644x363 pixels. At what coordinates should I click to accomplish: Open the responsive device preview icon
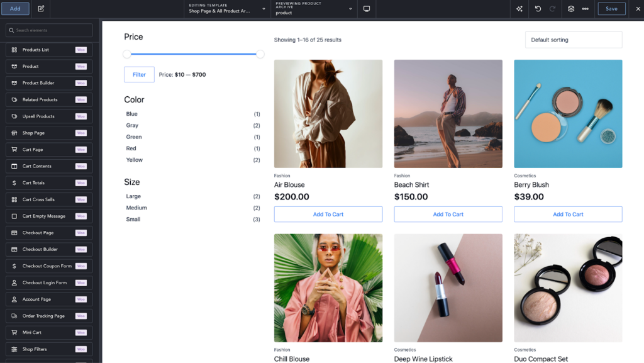pyautogui.click(x=367, y=8)
